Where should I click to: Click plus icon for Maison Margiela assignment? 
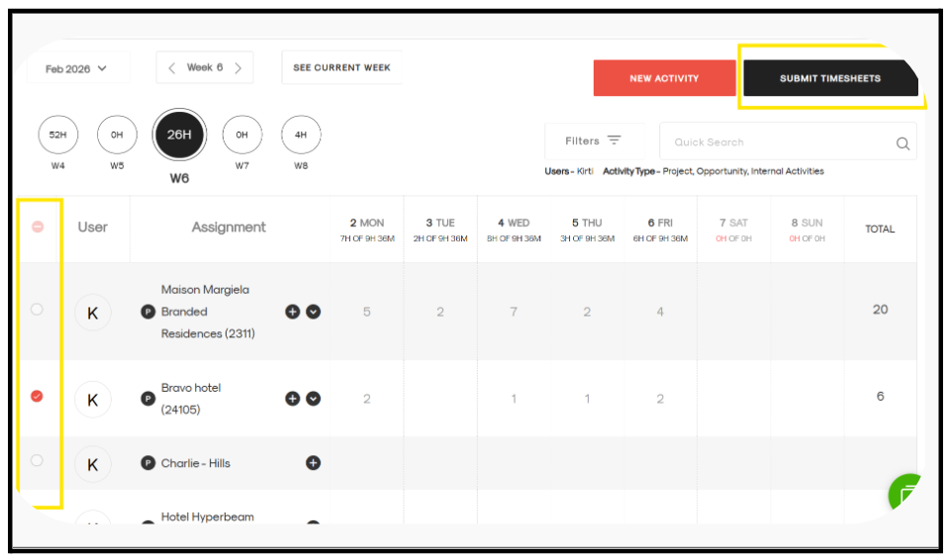pyautogui.click(x=293, y=312)
